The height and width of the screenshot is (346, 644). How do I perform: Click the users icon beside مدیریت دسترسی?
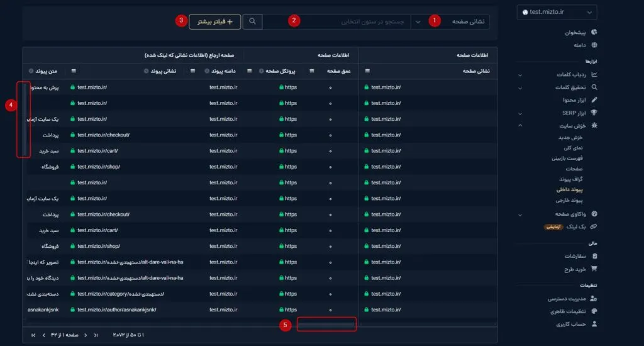pos(593,298)
